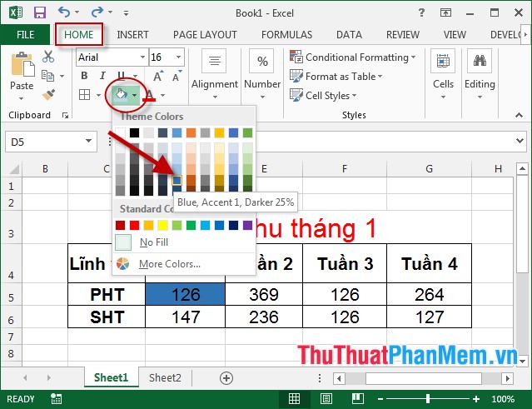Open the Font Color dropdown arrow
This screenshot has height=409, width=532.
[x=163, y=95]
